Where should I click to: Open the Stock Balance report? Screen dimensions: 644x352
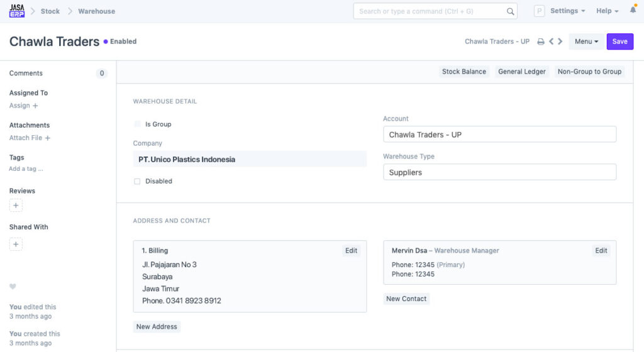point(464,72)
